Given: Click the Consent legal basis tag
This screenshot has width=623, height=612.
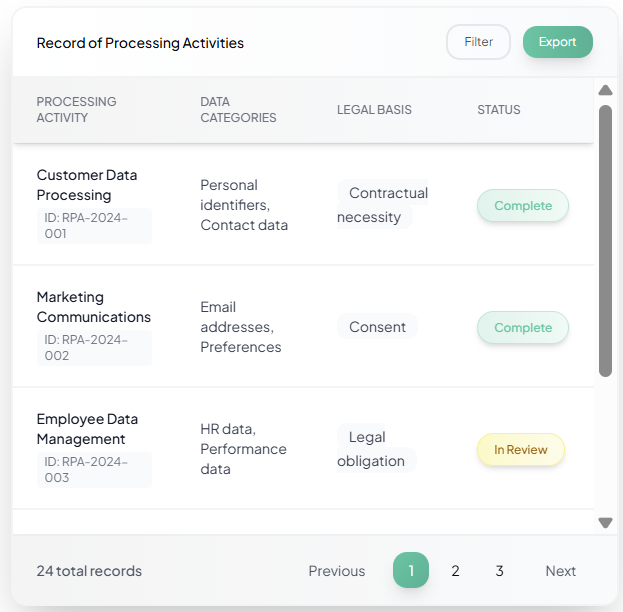Looking at the screenshot, I should pos(377,327).
